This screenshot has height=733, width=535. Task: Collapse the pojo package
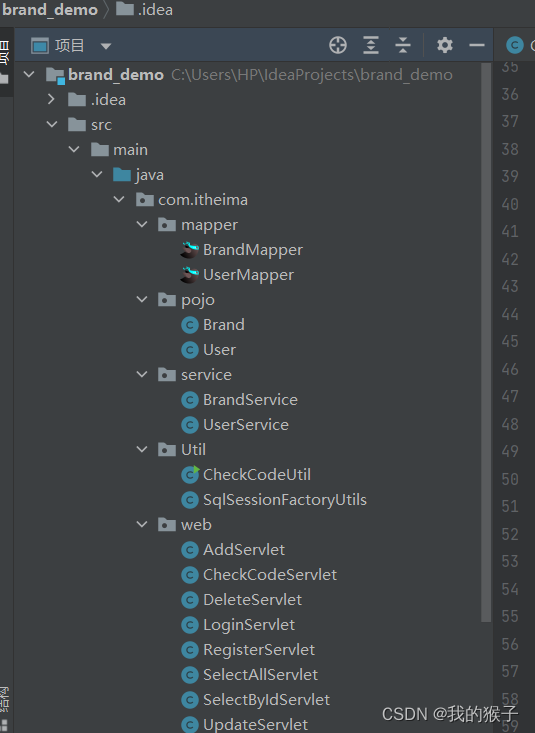pyautogui.click(x=142, y=299)
